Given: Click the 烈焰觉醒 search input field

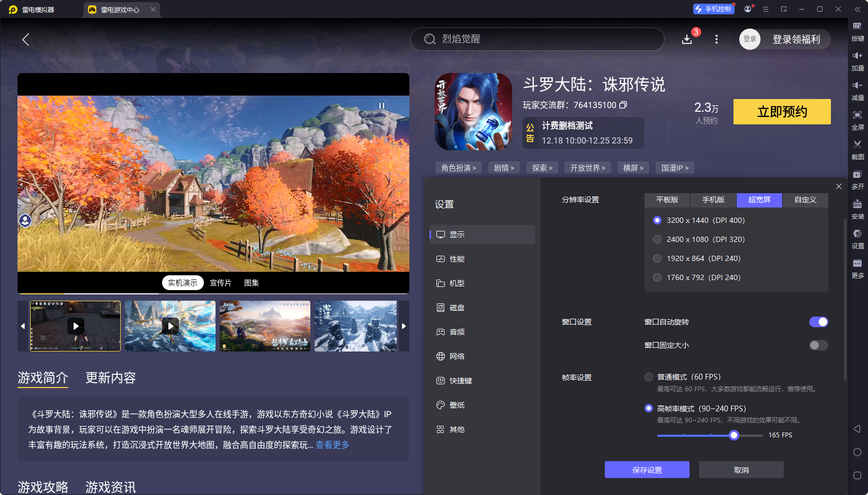Looking at the screenshot, I should (536, 39).
